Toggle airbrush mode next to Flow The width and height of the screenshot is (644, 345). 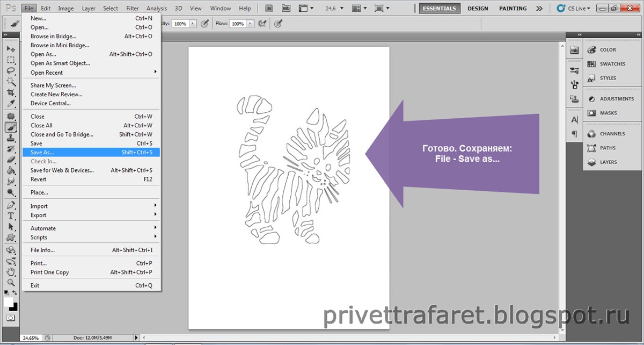pos(262,24)
